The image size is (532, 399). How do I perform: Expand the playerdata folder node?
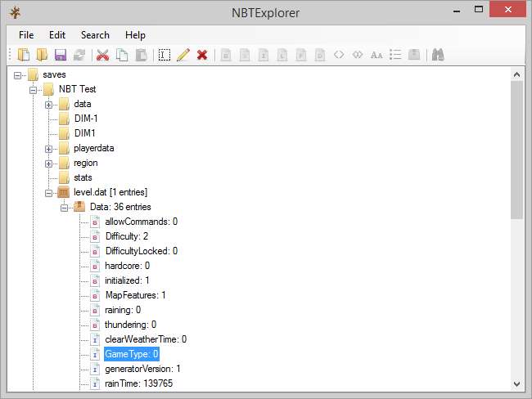point(49,149)
